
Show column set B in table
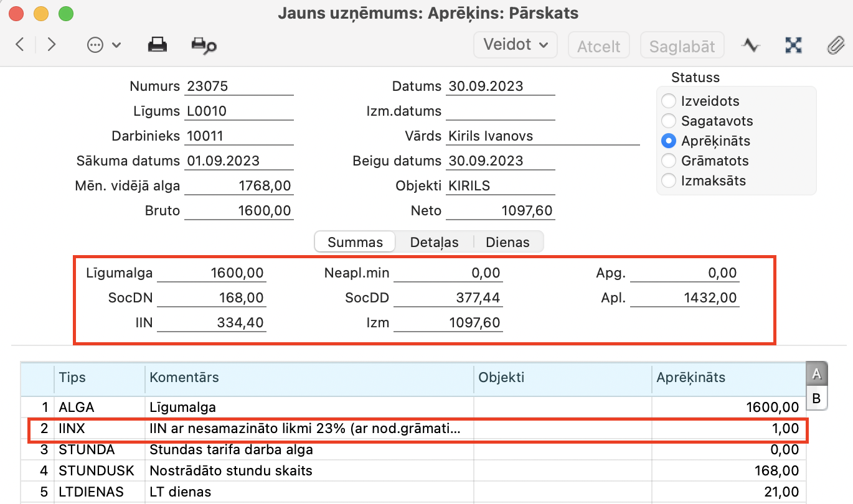[816, 398]
